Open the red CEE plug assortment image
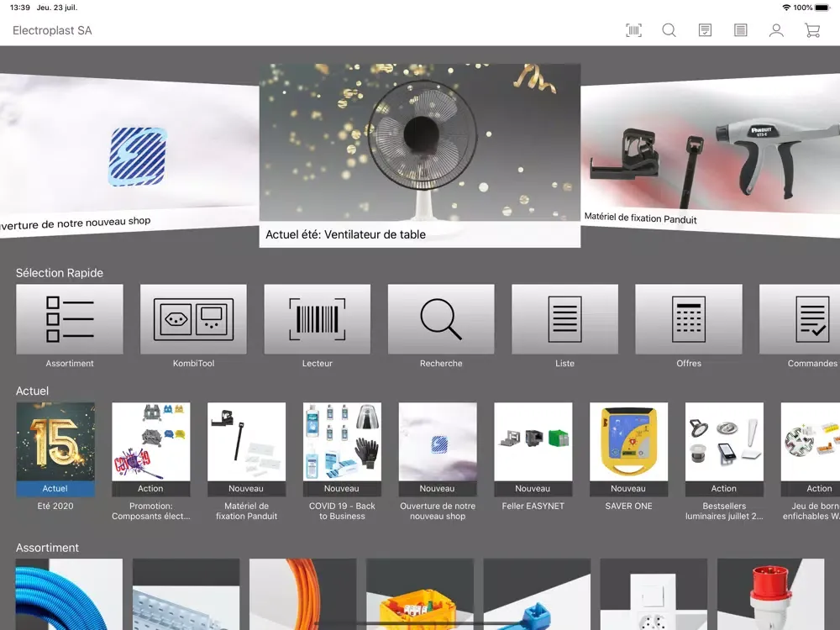Viewport: 840px width, 630px height. click(x=770, y=594)
